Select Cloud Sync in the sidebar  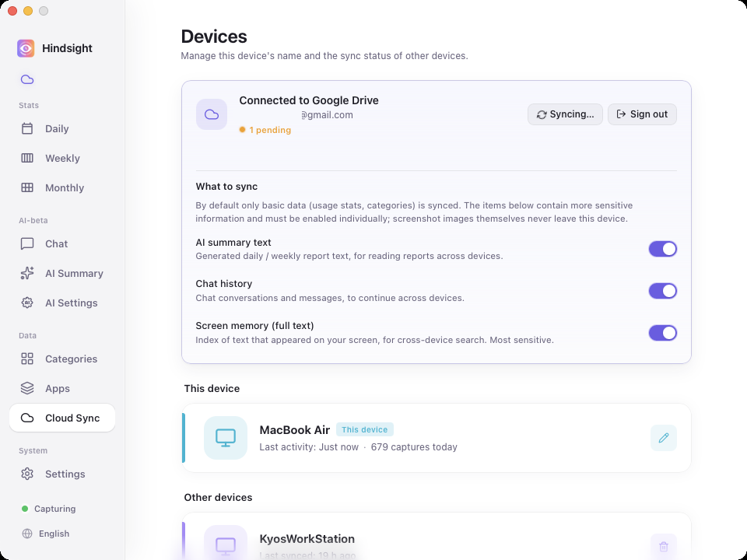coord(62,418)
